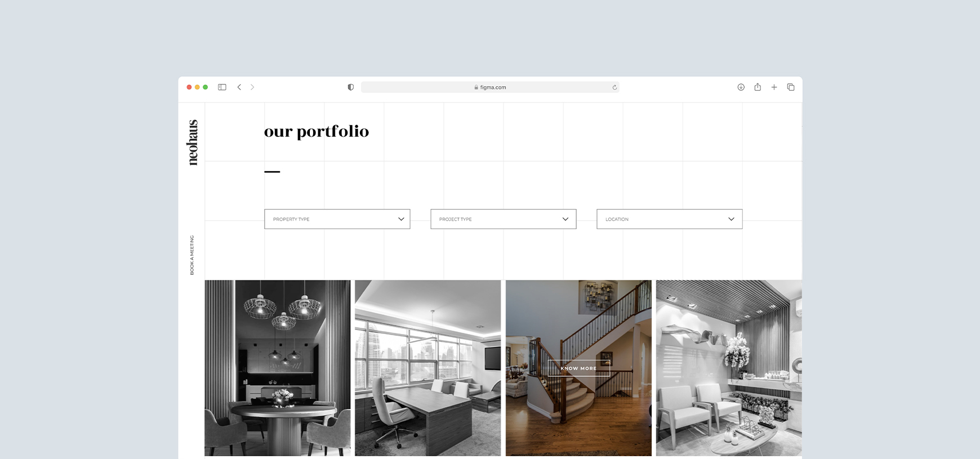Open the dining room pendant lights thumbnail

[x=277, y=368]
